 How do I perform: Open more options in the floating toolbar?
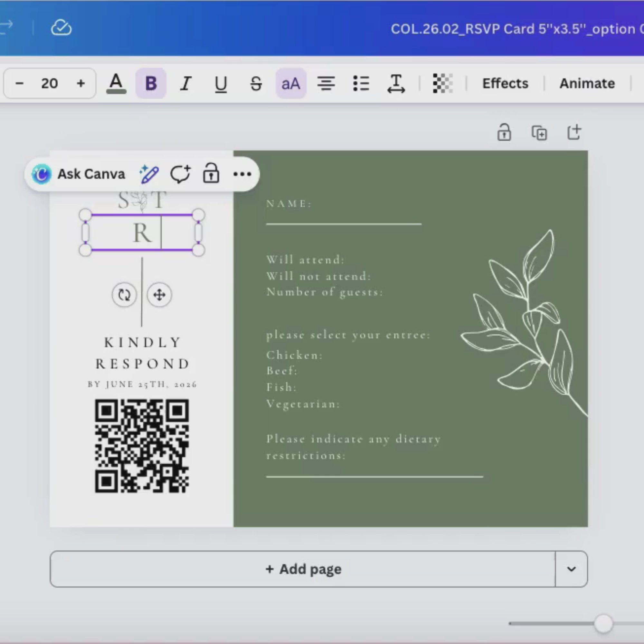pyautogui.click(x=242, y=174)
